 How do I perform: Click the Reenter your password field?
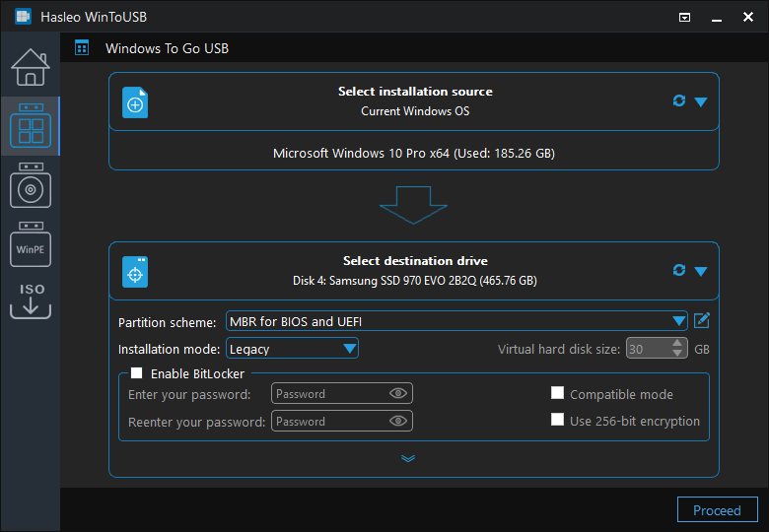pos(342,421)
